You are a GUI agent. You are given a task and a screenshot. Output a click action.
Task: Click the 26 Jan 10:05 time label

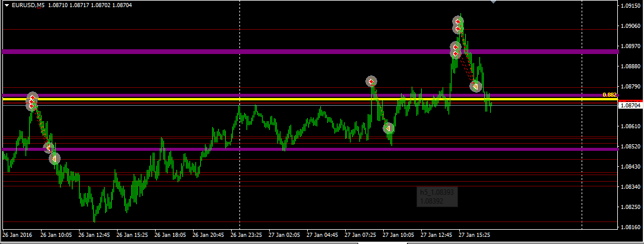(x=56, y=235)
